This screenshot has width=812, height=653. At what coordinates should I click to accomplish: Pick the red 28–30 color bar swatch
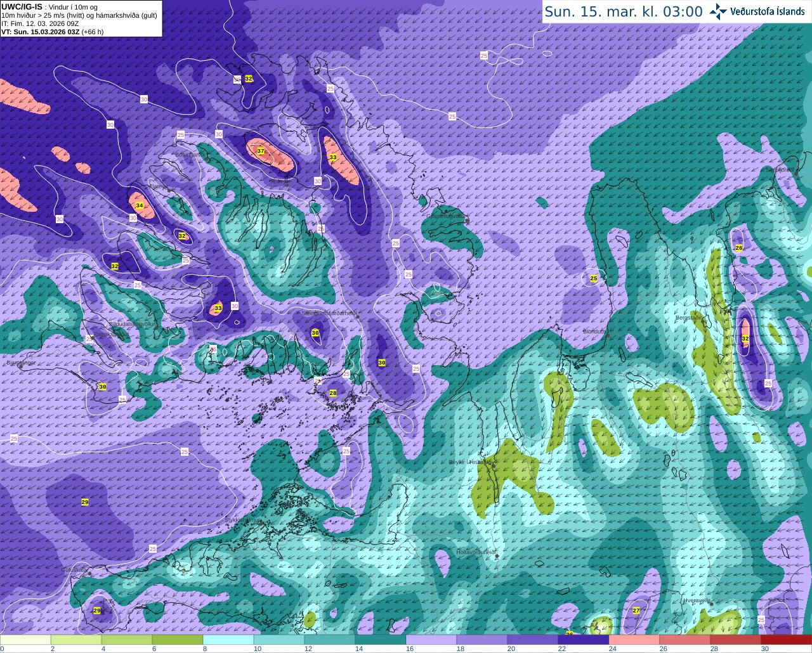pos(736,640)
